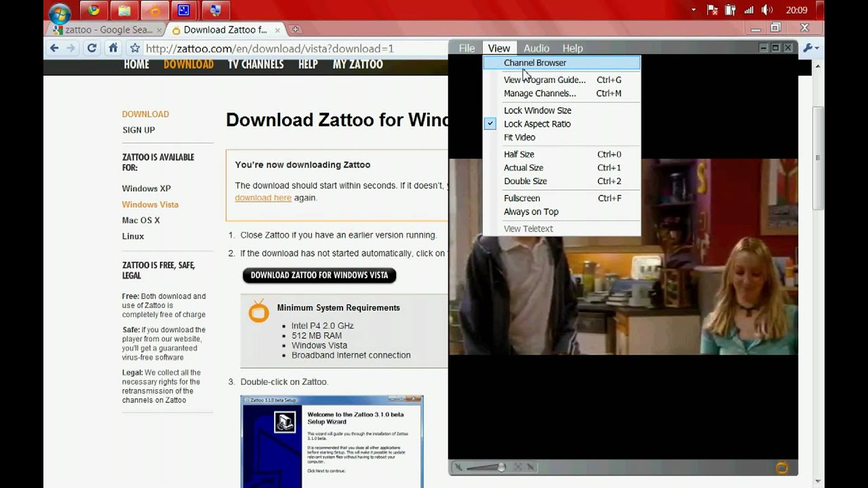Reload the current page
The width and height of the screenshot is (868, 488).
click(92, 48)
